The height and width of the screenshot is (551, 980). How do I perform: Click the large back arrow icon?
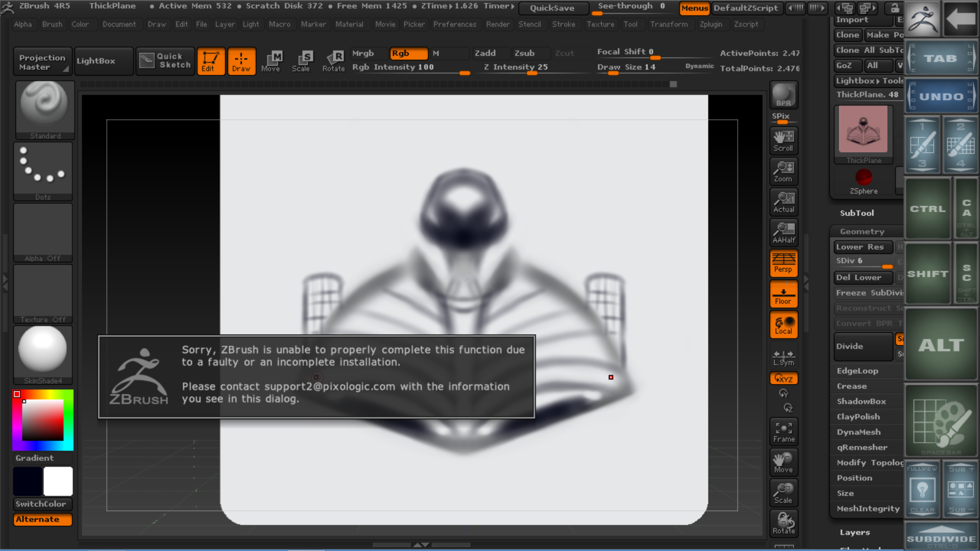pos(960,19)
